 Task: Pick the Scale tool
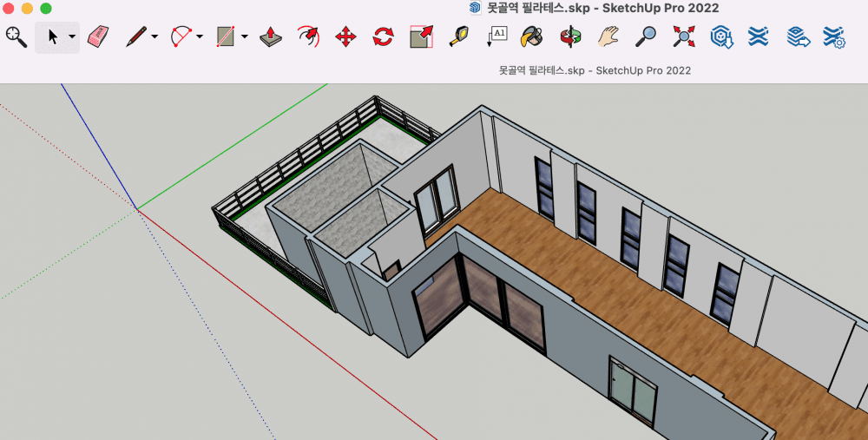421,37
